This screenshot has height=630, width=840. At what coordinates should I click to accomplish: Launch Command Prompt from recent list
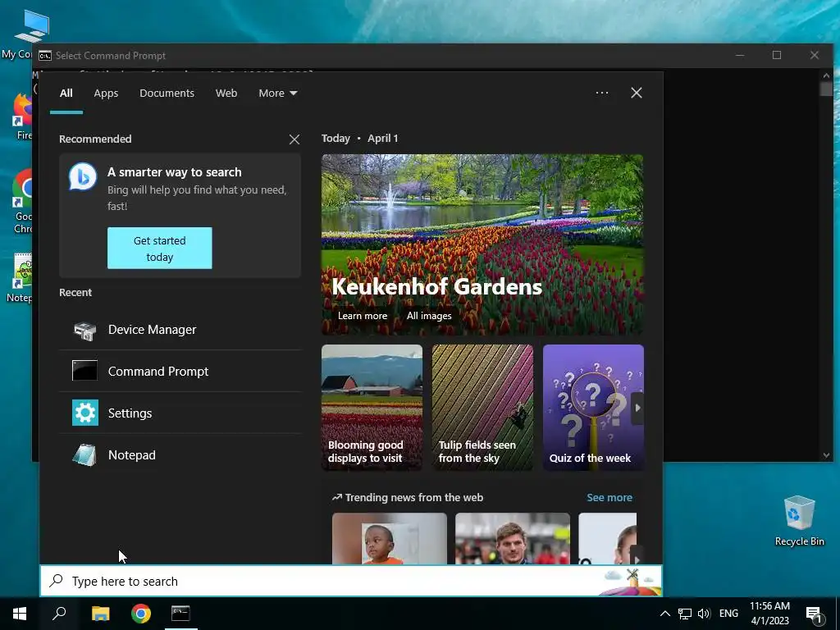coord(180,372)
